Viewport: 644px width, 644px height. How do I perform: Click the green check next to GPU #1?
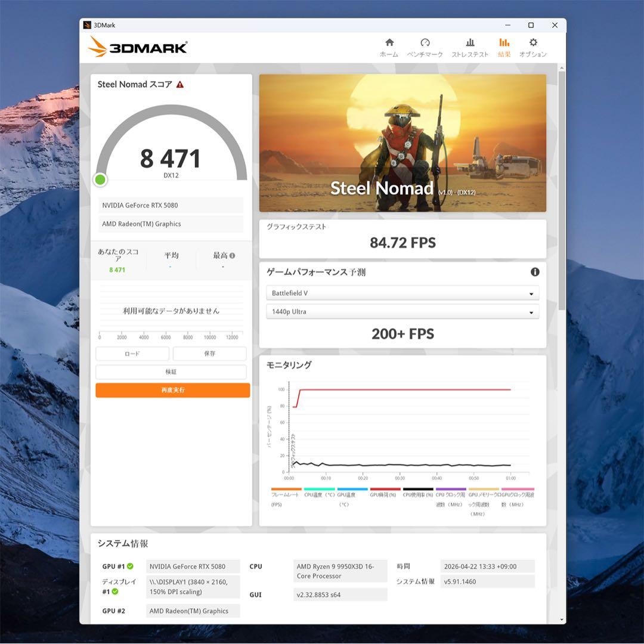click(130, 566)
